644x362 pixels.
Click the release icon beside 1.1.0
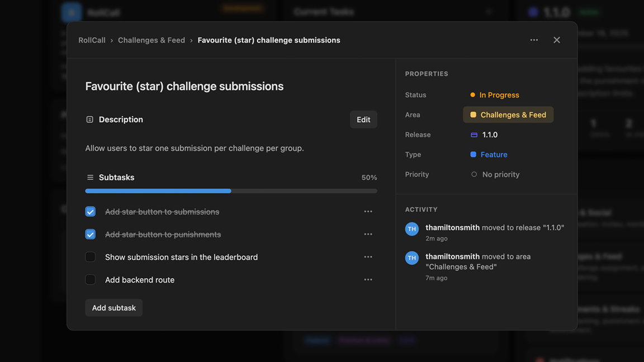click(474, 135)
